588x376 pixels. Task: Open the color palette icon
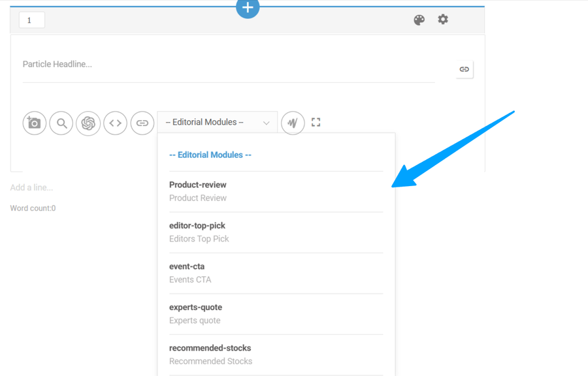coord(419,20)
